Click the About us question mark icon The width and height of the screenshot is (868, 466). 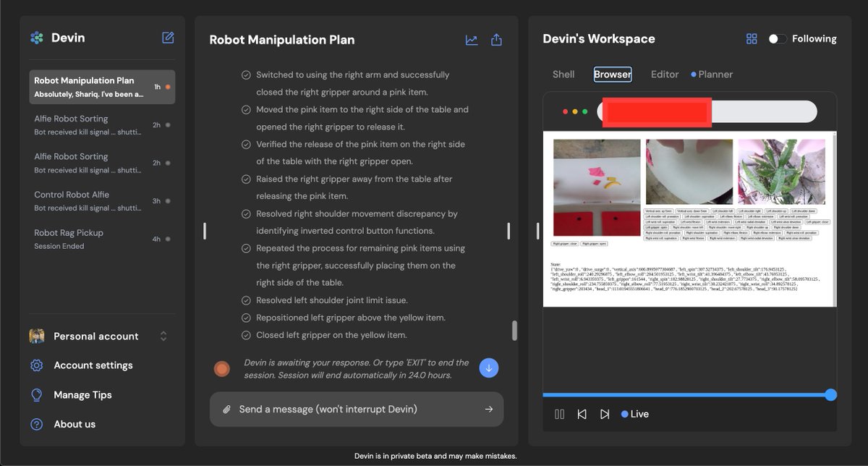pyautogui.click(x=37, y=424)
